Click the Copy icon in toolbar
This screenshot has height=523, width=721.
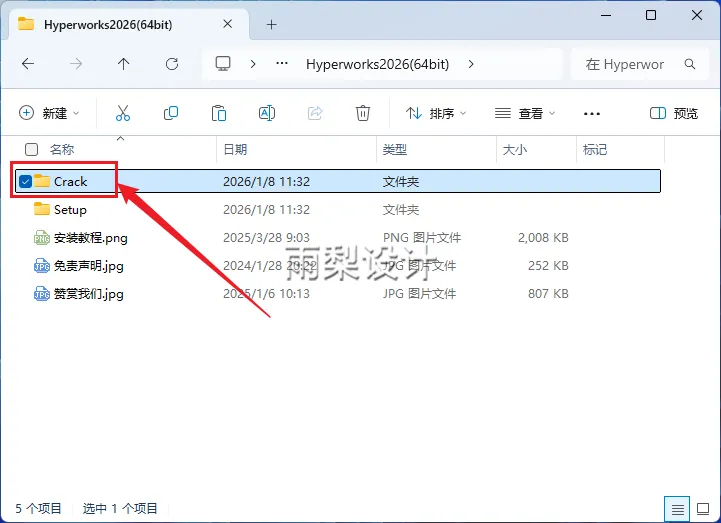pos(171,113)
